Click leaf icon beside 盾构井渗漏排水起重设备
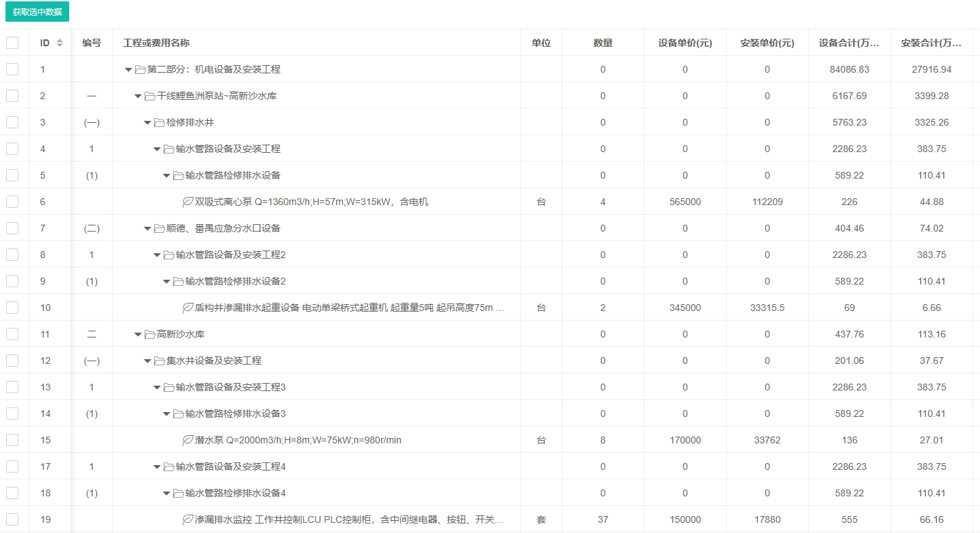The height and width of the screenshot is (533, 980). (x=188, y=308)
